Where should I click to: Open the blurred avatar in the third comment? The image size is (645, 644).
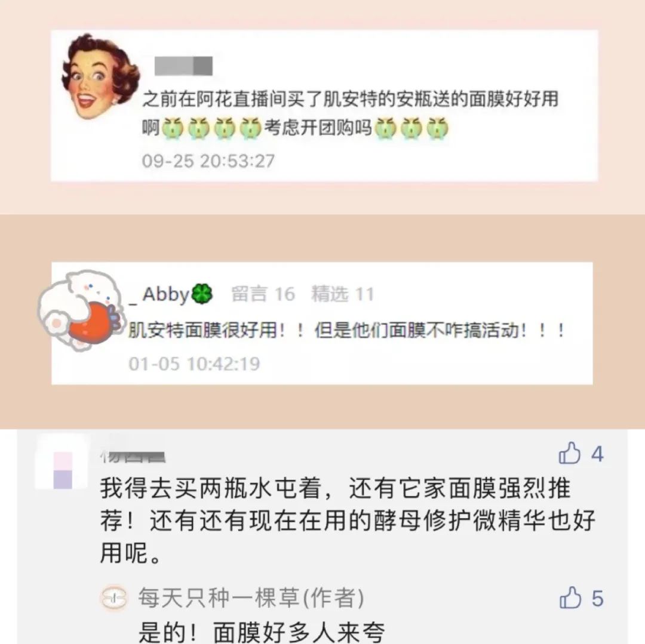click(x=63, y=470)
